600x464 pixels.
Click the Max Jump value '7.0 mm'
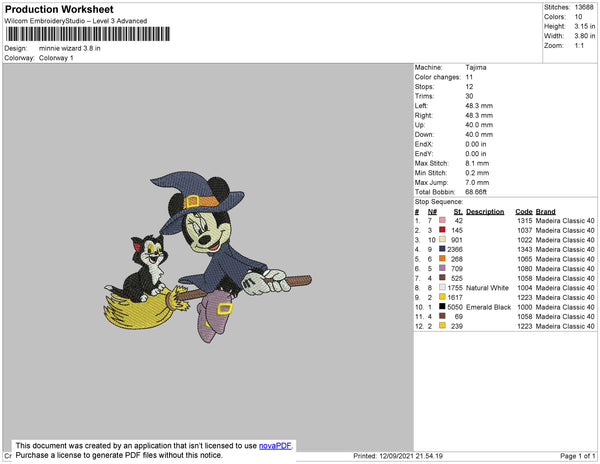[x=477, y=182]
